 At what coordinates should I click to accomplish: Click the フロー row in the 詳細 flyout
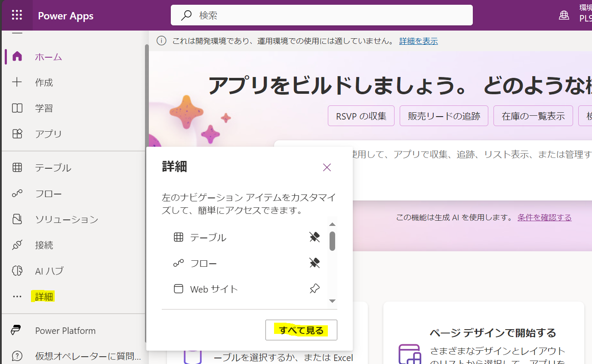(245, 263)
